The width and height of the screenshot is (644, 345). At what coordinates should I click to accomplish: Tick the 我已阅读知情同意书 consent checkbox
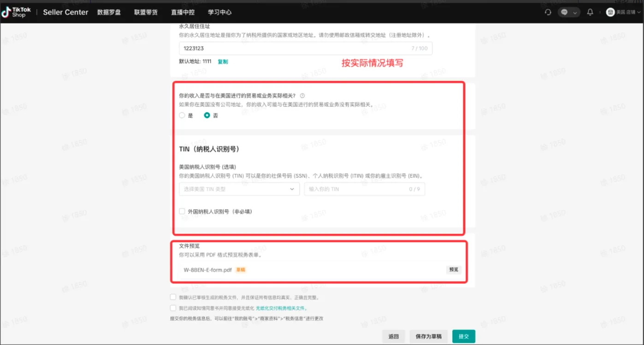point(173,308)
